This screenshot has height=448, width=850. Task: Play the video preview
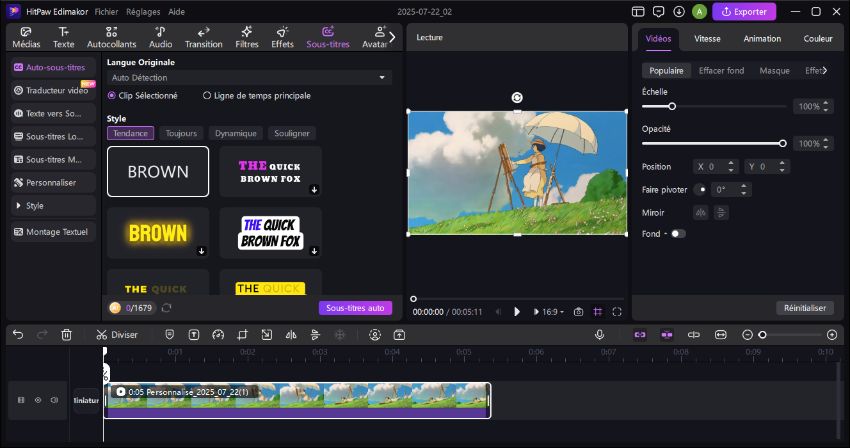517,312
